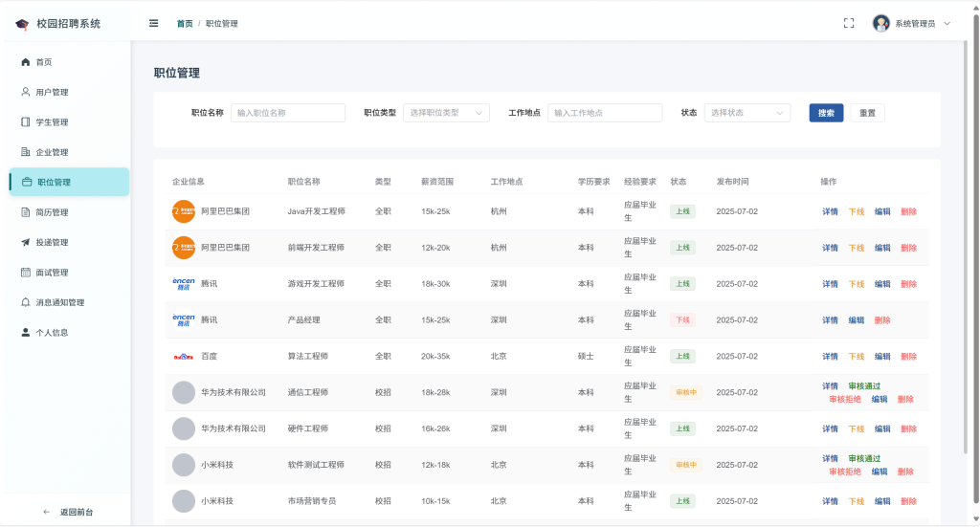Viewport: 980px width, 527px height.
Task: Click the 搜索 button
Action: (826, 113)
